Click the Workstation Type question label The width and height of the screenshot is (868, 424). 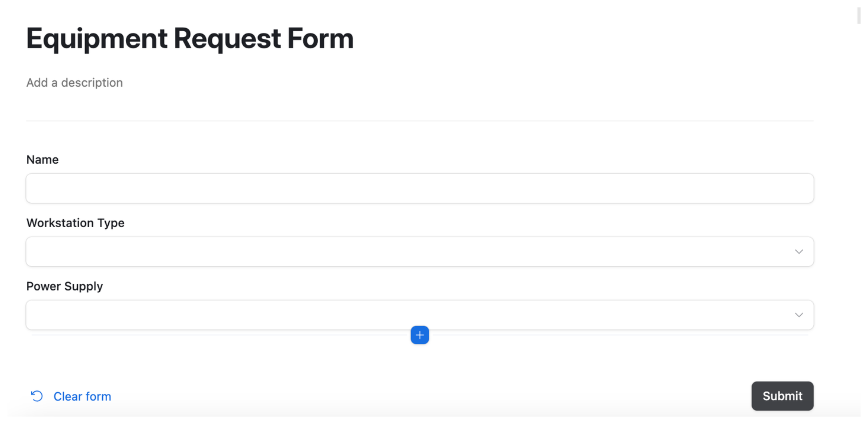pos(75,223)
